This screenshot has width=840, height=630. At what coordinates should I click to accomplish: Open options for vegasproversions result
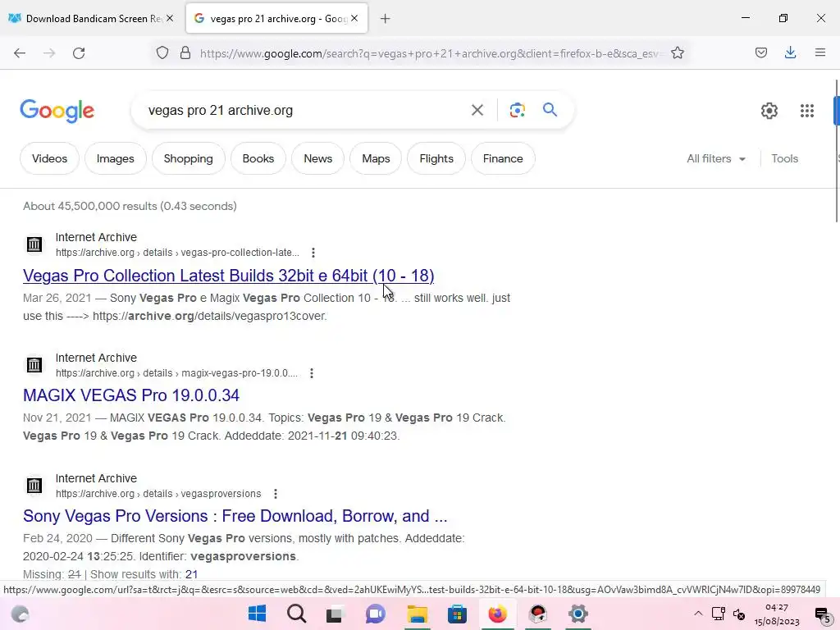coord(276,494)
